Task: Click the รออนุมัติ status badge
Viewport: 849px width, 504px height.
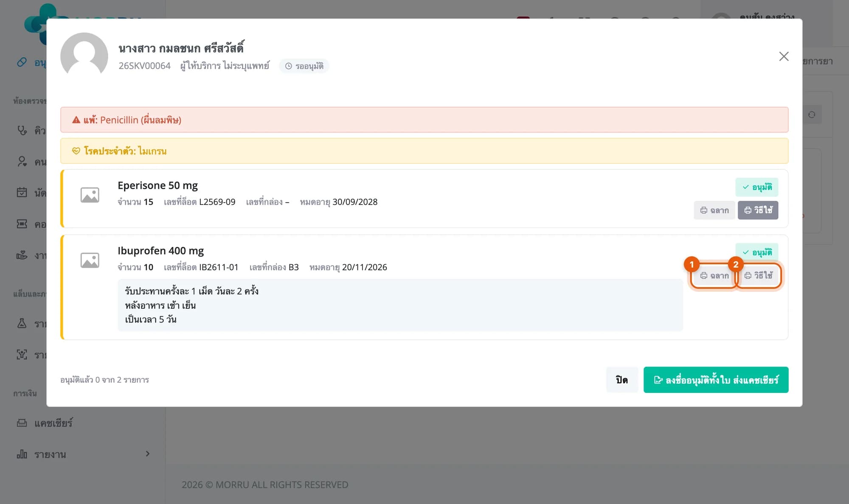Action: click(304, 66)
